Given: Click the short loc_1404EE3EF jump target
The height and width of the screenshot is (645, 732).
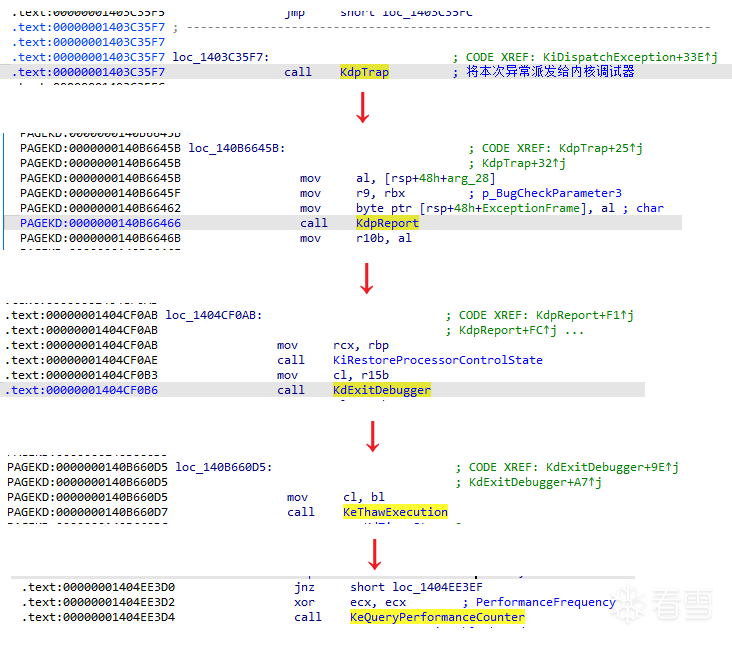Looking at the screenshot, I should pos(416,587).
